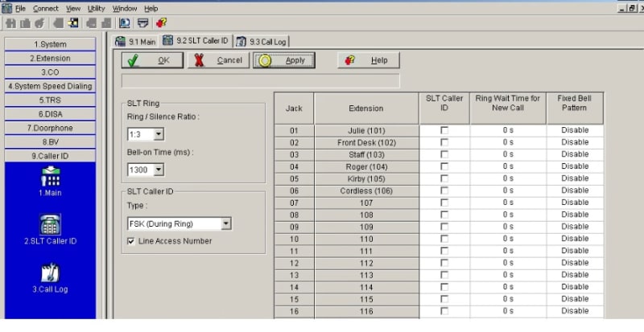Click the sixth greyed toolbar icon
Viewport: 644px width, 332px height.
[92, 23]
